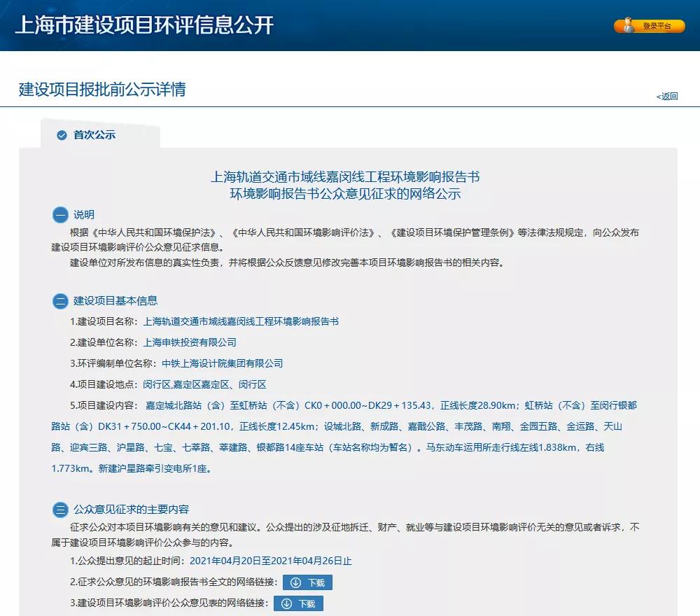This screenshot has height=616, width=700.
Task: Click the download circle icon for the public opinion form
Action: [286, 604]
